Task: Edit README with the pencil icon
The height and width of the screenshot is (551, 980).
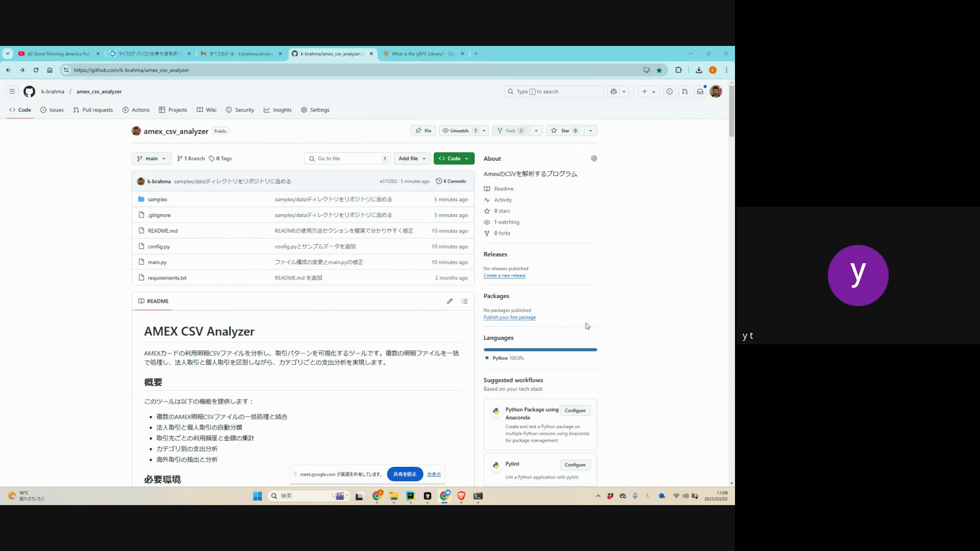Action: pos(450,302)
